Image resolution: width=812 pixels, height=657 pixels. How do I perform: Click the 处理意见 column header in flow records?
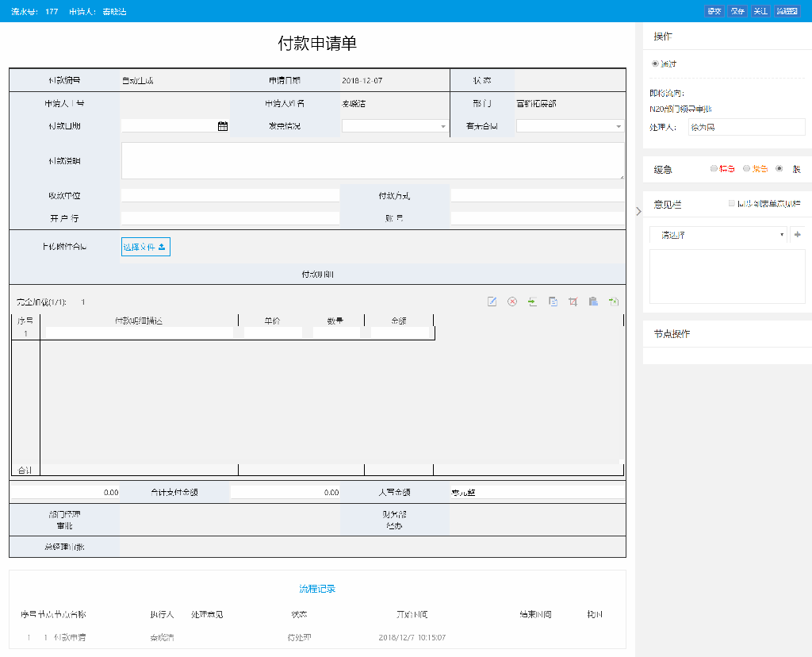pos(207,614)
